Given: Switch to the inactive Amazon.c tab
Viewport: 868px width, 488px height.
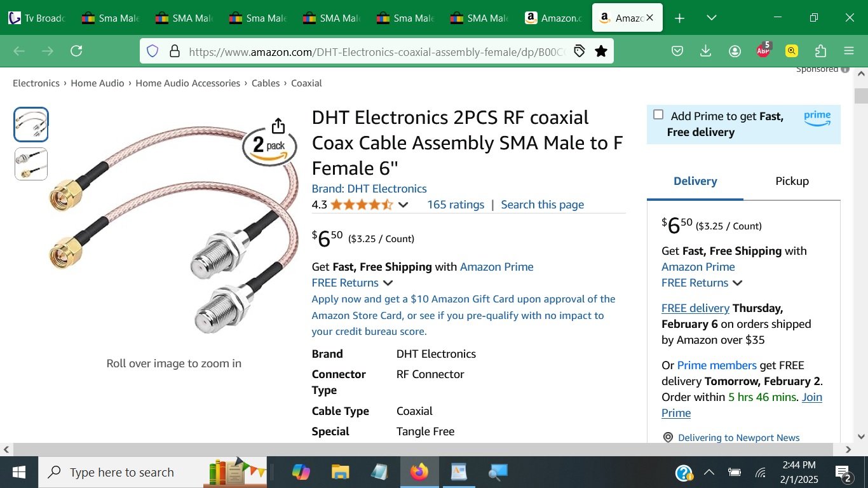Looking at the screenshot, I should tap(553, 18).
